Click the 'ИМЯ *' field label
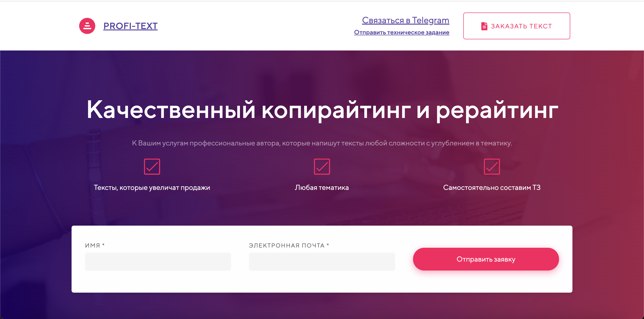This screenshot has height=319, width=644. (x=95, y=245)
